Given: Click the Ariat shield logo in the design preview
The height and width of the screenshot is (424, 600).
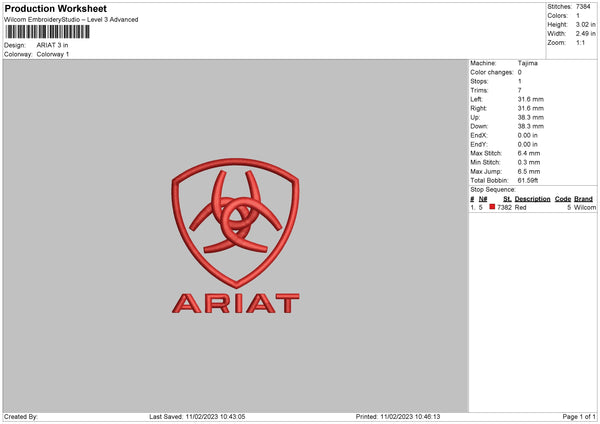Looking at the screenshot, I should (x=235, y=218).
